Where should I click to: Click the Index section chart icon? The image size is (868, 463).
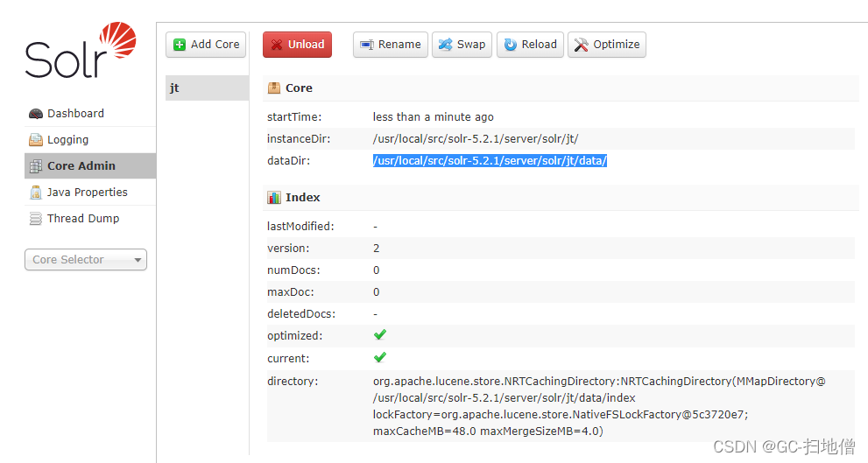click(274, 198)
